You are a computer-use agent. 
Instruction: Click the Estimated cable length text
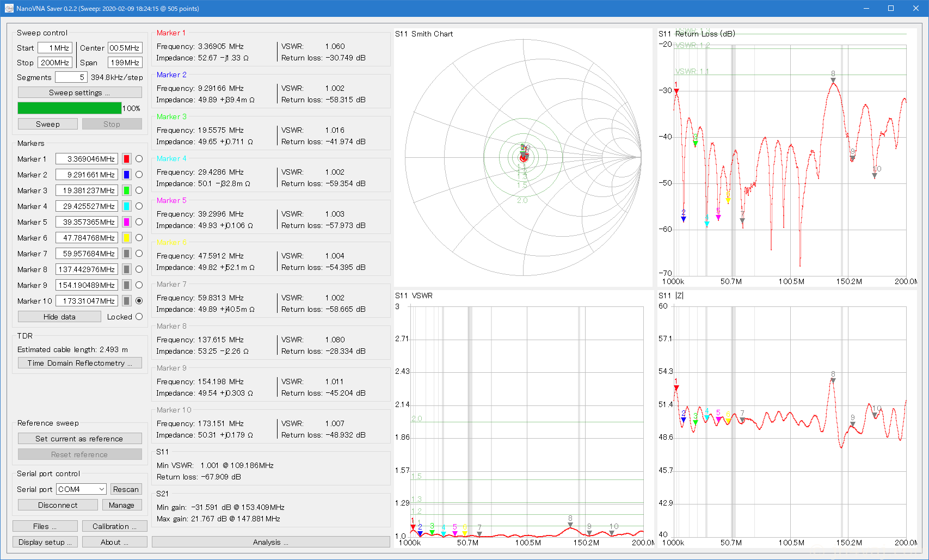click(72, 349)
